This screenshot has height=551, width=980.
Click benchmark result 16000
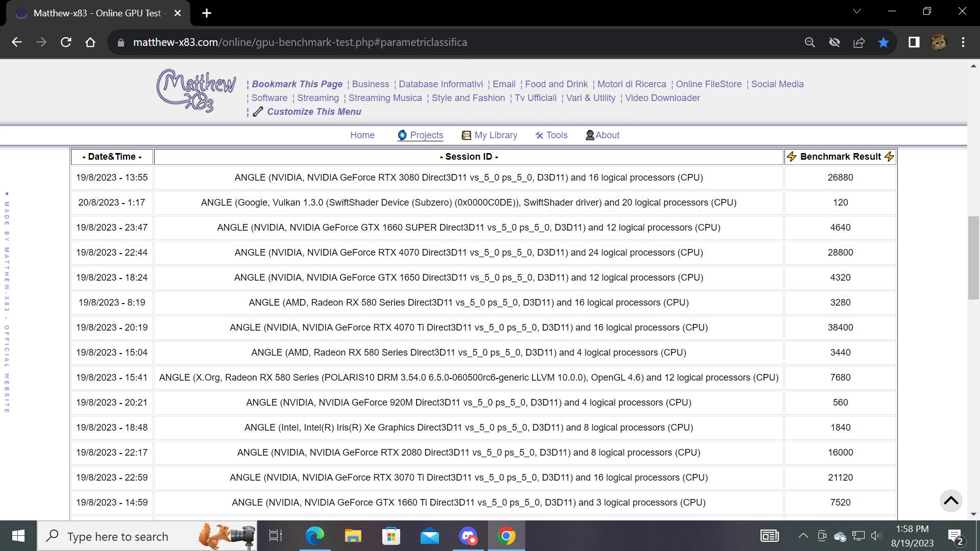(x=840, y=453)
